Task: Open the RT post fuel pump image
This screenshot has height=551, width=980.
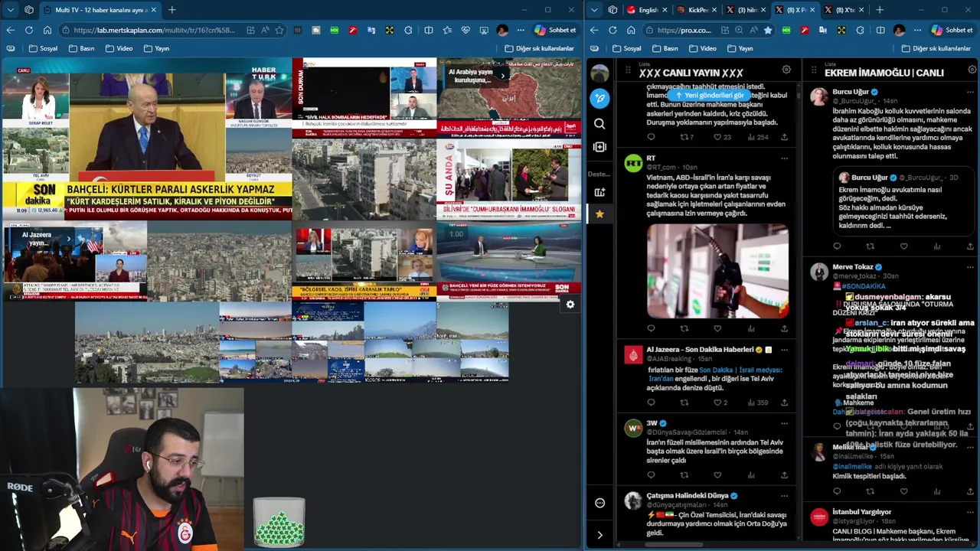Action: coord(717,271)
